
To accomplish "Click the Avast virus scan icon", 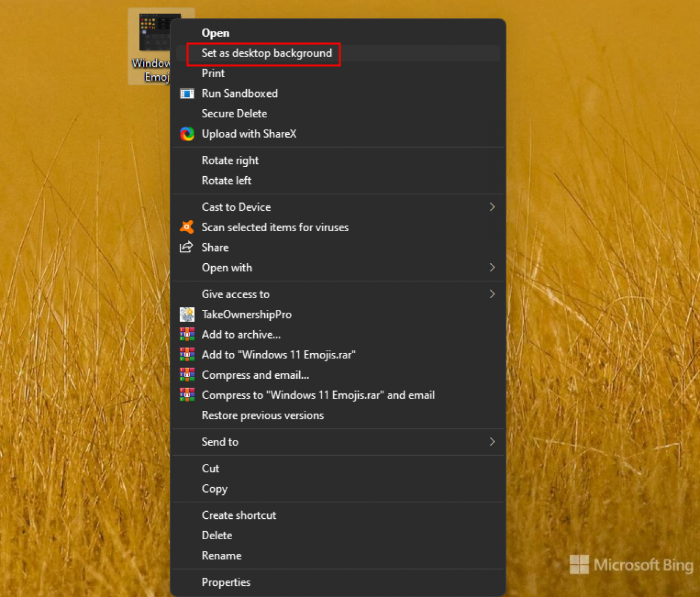I will point(187,228).
